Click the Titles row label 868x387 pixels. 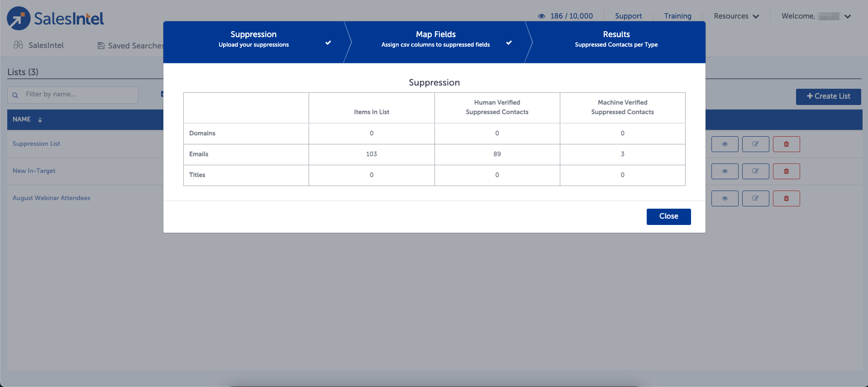point(197,175)
